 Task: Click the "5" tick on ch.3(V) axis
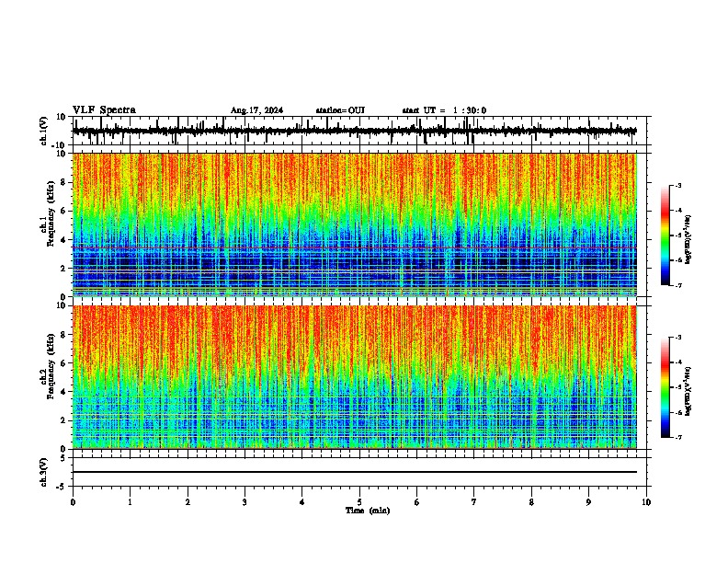pos(64,457)
